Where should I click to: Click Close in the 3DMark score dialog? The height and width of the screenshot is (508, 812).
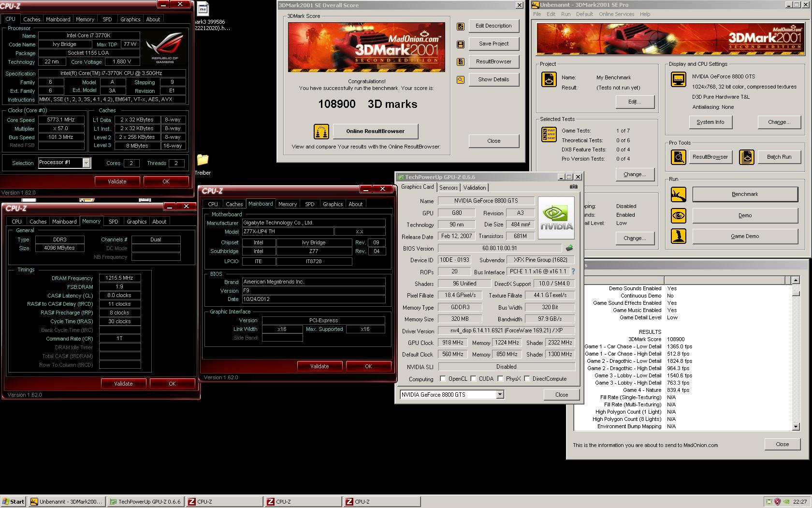[493, 141]
